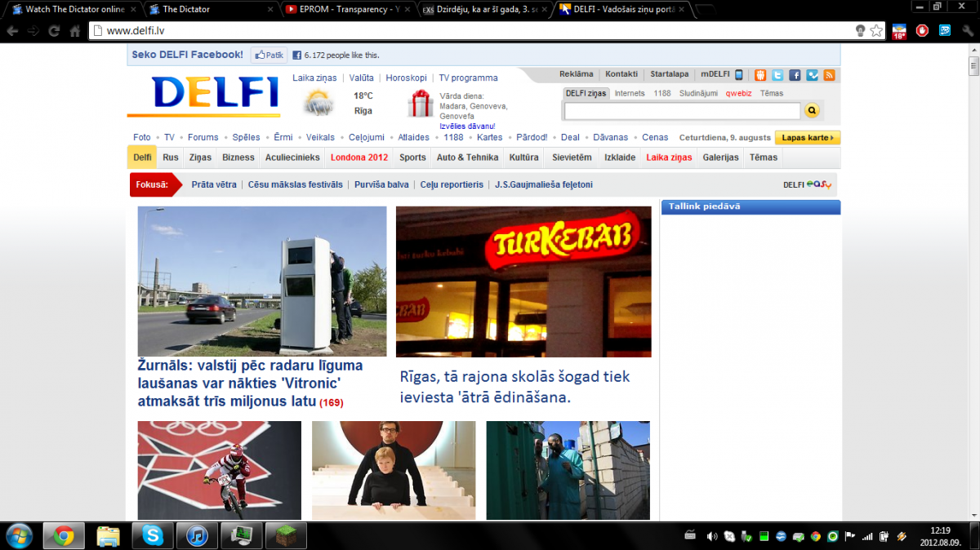Click the Action Center flag tray icon

point(850,536)
